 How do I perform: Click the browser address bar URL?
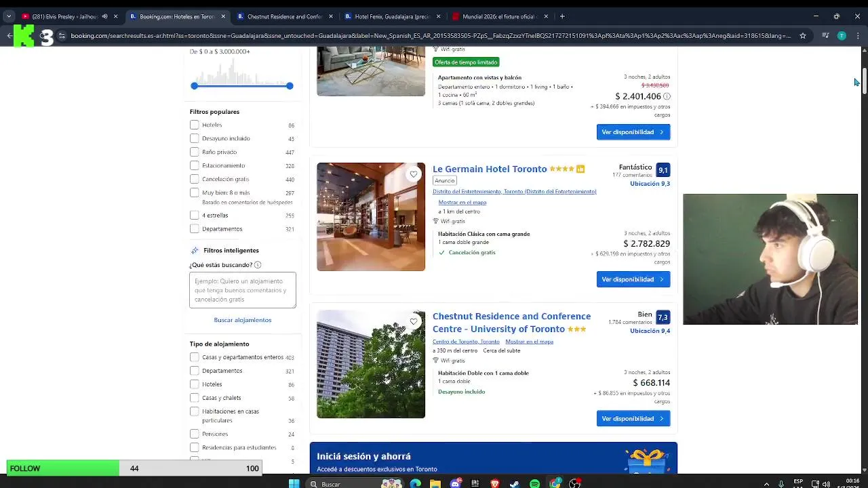[430, 36]
